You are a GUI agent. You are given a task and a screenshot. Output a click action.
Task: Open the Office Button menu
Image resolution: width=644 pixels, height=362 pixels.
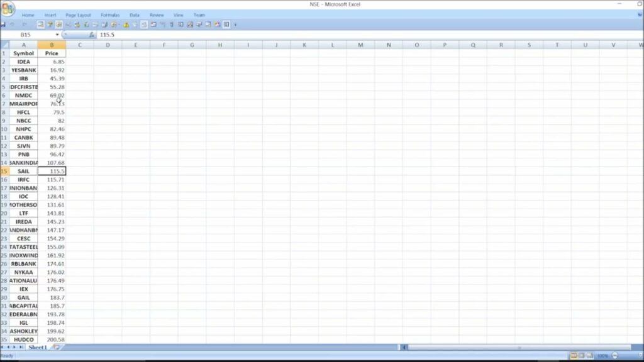[8, 8]
